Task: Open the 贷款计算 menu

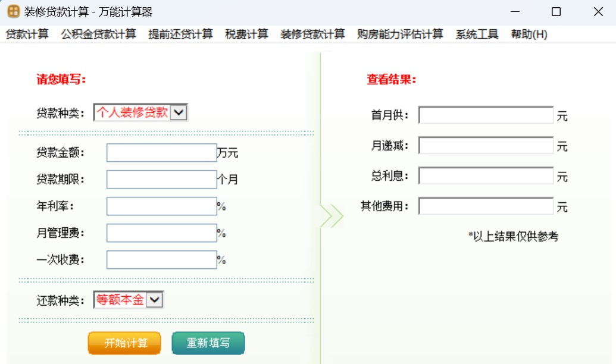Action: 27,34
